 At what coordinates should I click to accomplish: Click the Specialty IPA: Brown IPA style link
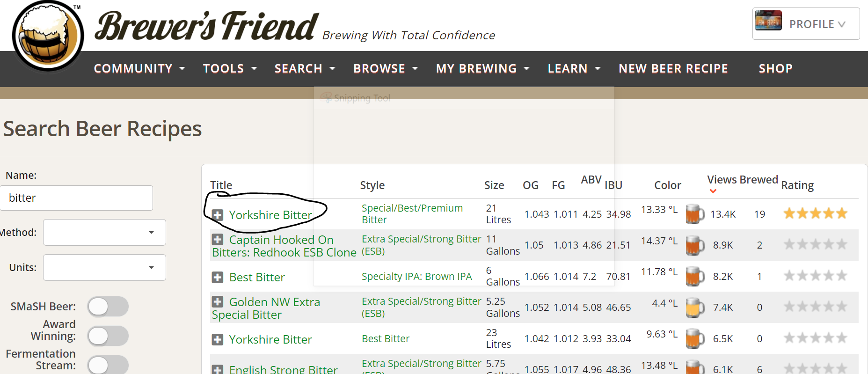[x=416, y=276]
